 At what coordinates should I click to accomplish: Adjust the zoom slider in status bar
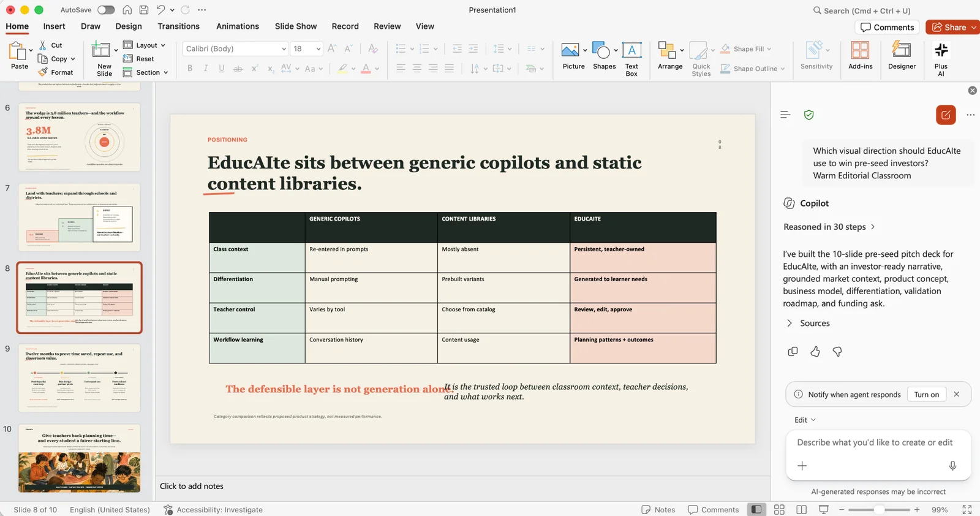point(879,509)
